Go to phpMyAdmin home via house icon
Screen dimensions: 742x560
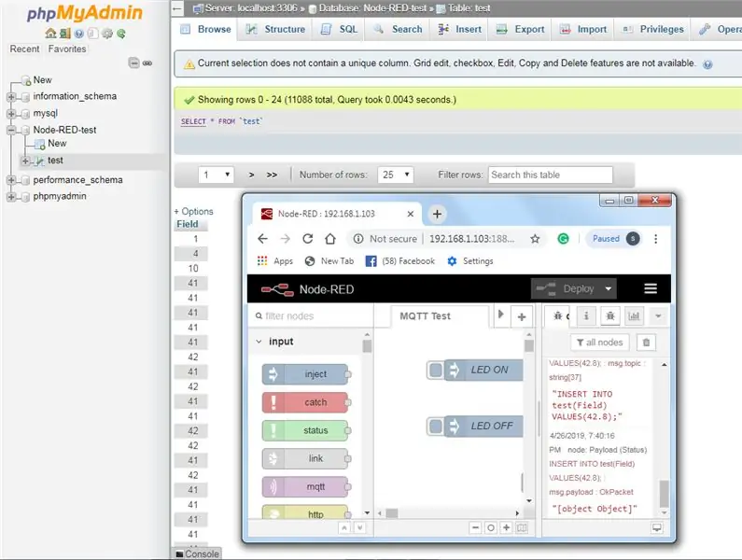point(50,34)
